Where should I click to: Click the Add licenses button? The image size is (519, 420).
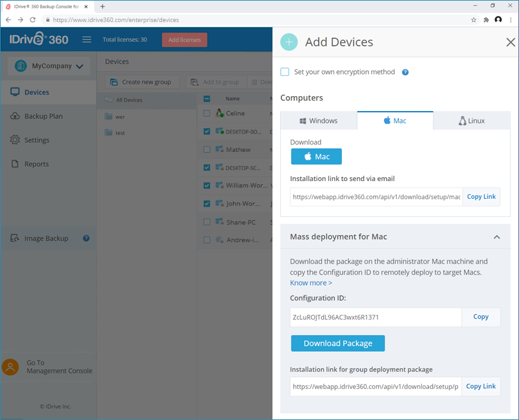click(x=184, y=40)
